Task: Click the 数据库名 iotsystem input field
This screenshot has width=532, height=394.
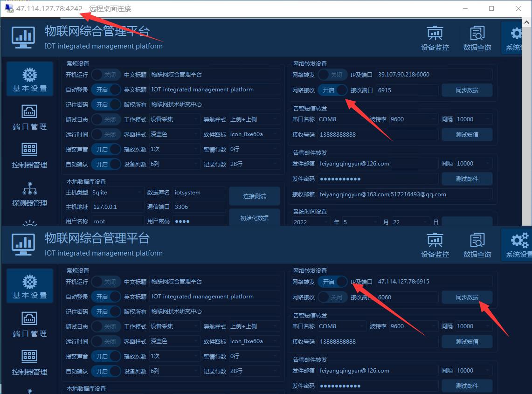Action: (199, 192)
